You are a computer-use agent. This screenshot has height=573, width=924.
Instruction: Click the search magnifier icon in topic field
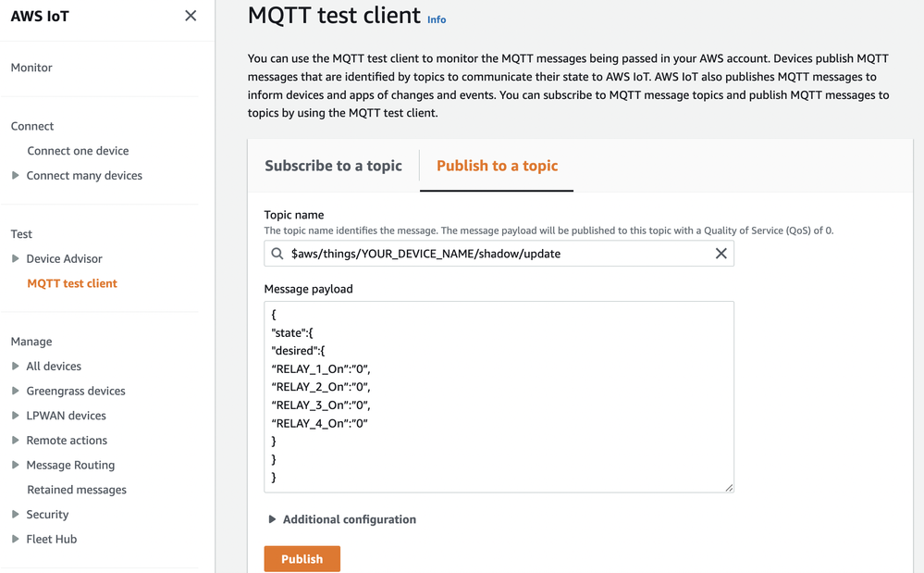pyautogui.click(x=277, y=254)
